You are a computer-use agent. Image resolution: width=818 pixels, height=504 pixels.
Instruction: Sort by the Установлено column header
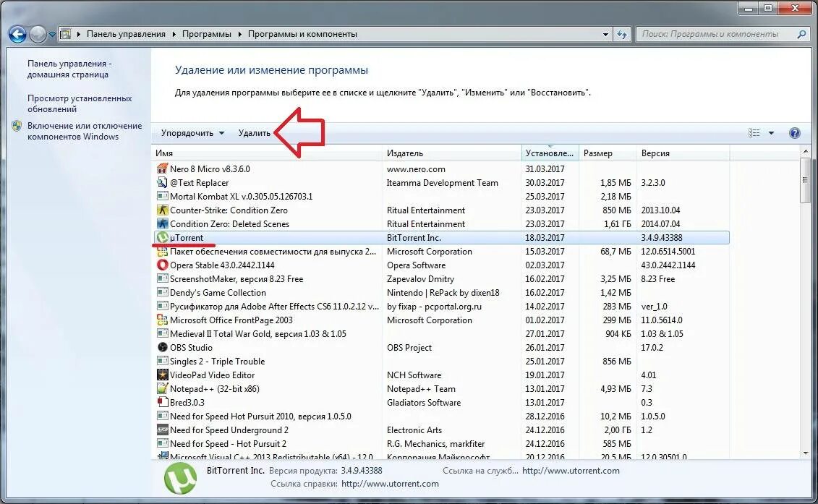[550, 153]
